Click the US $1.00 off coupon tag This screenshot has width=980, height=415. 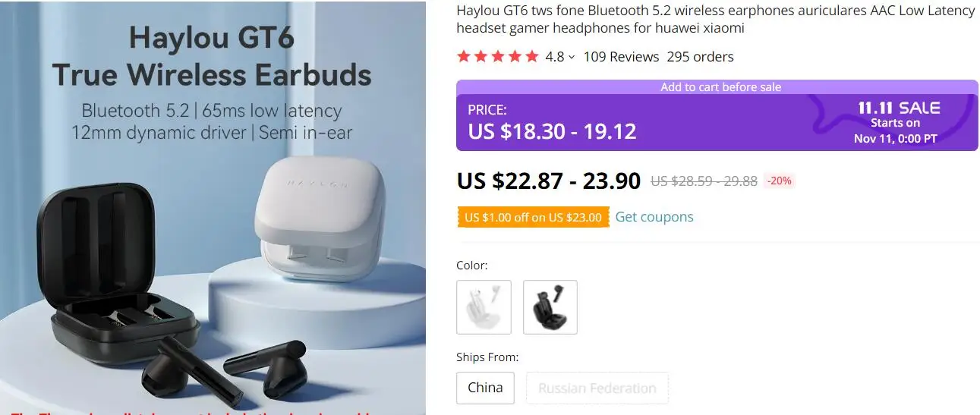click(x=533, y=218)
